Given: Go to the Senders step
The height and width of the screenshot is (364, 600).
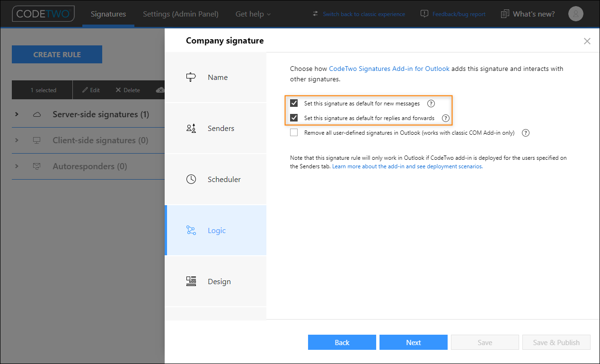Looking at the screenshot, I should coord(215,128).
